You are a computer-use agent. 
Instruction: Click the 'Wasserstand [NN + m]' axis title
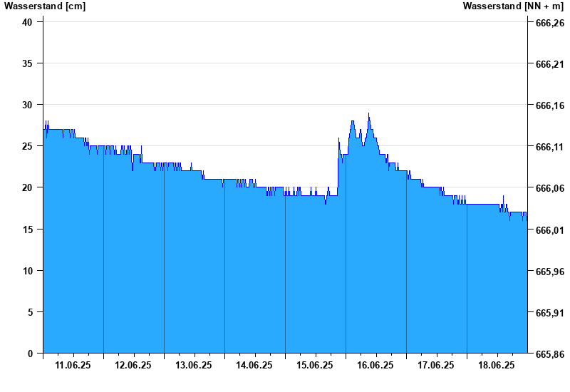coord(513,6)
